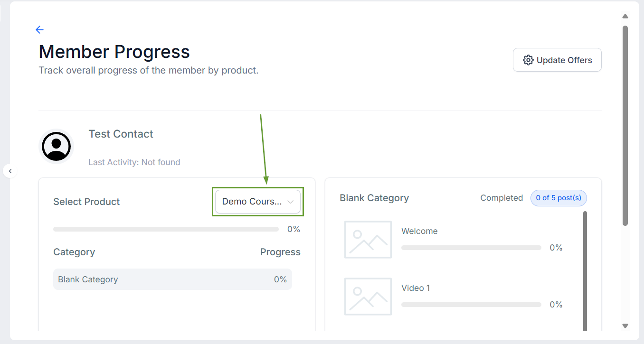
Task: Collapse sidebar with left chevron icon
Action: click(x=10, y=171)
